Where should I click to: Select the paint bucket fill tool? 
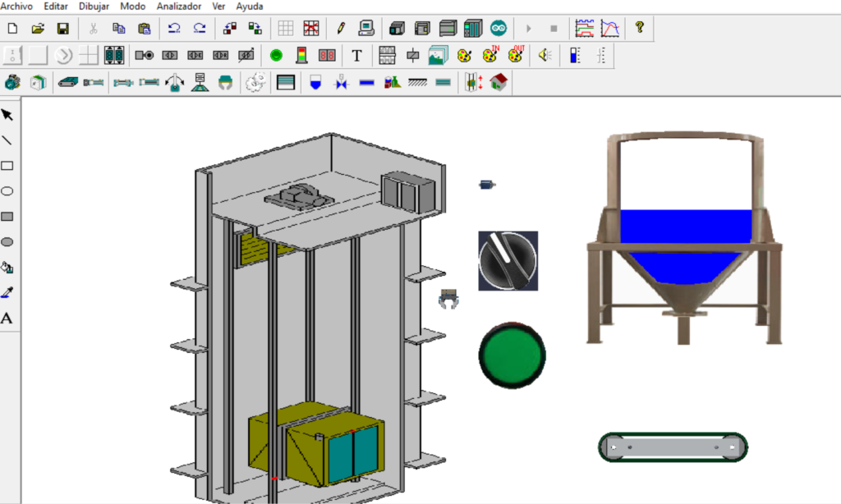(7, 268)
